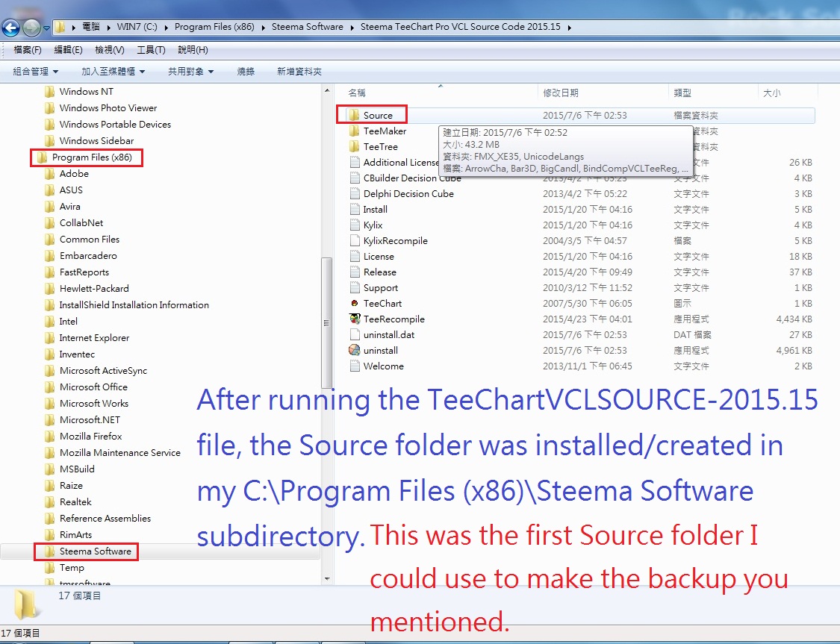Click the 2015/7/6 下午 02:53 date of Source

[585, 116]
